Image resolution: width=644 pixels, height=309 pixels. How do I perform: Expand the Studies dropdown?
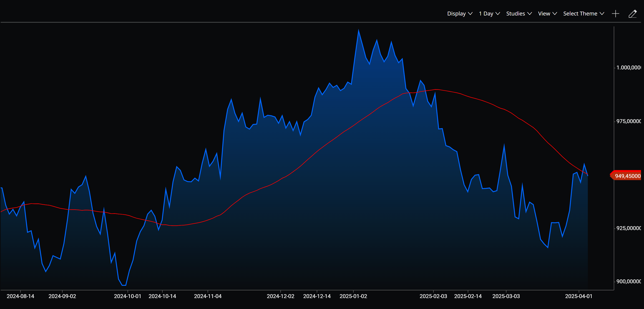[x=519, y=13]
